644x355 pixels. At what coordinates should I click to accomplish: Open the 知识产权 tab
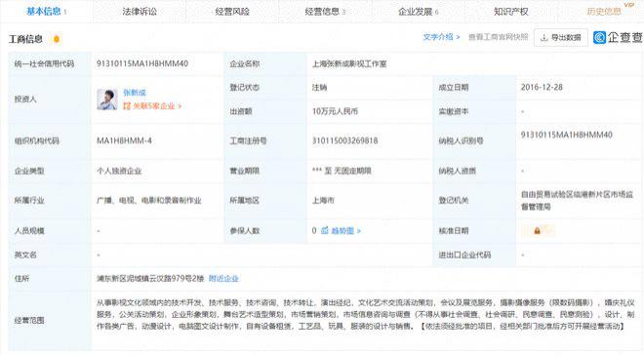pyautogui.click(x=510, y=12)
